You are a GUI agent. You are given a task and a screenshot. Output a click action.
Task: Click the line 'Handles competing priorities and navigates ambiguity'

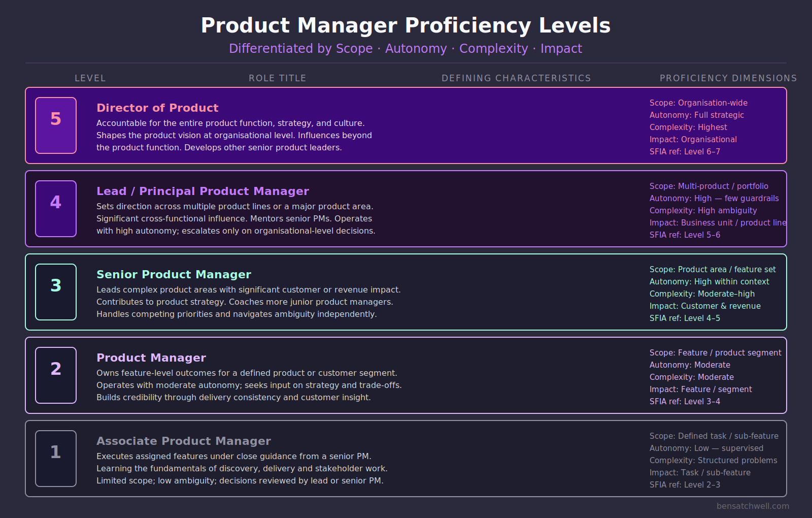click(236, 314)
